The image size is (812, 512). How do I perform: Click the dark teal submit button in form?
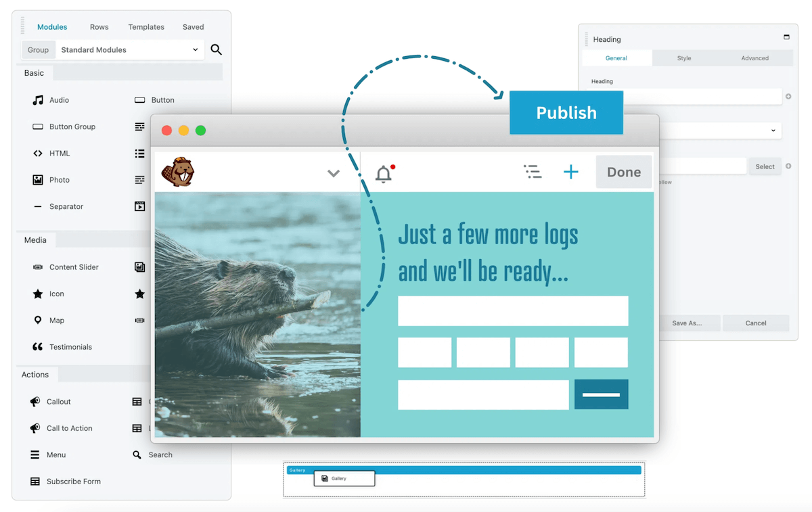602,394
